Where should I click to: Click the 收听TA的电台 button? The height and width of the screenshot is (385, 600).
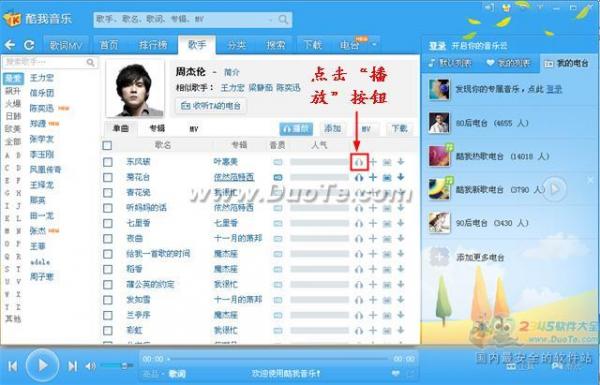[x=211, y=106]
